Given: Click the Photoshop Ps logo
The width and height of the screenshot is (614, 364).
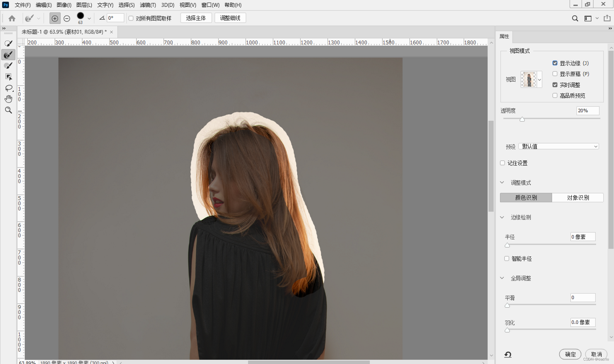Looking at the screenshot, I should [5, 5].
